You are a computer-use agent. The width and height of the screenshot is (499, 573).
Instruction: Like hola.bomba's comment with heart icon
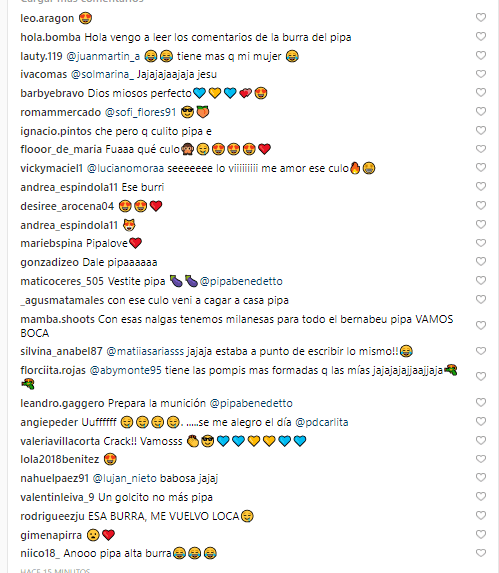[481, 36]
